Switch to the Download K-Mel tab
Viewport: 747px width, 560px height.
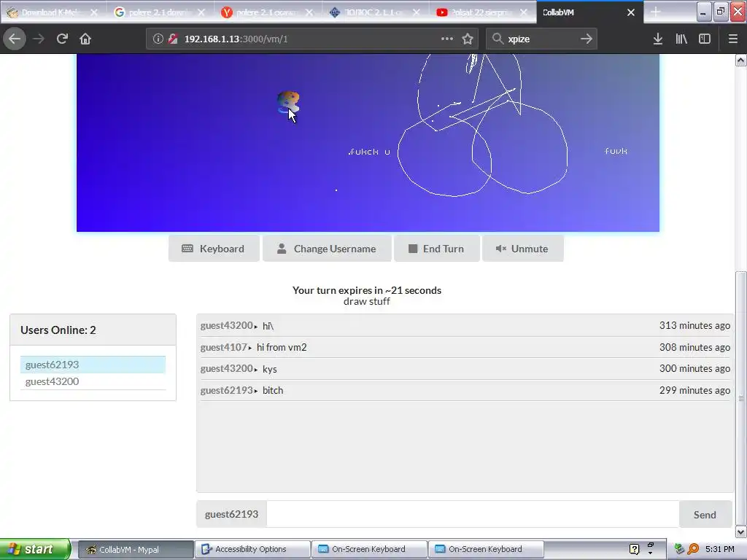(47, 12)
